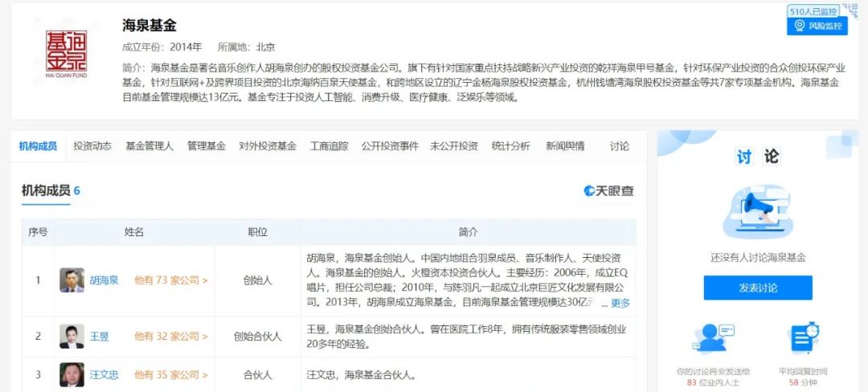Click the 发表讨论 button
868x392 pixels.
[x=758, y=288]
